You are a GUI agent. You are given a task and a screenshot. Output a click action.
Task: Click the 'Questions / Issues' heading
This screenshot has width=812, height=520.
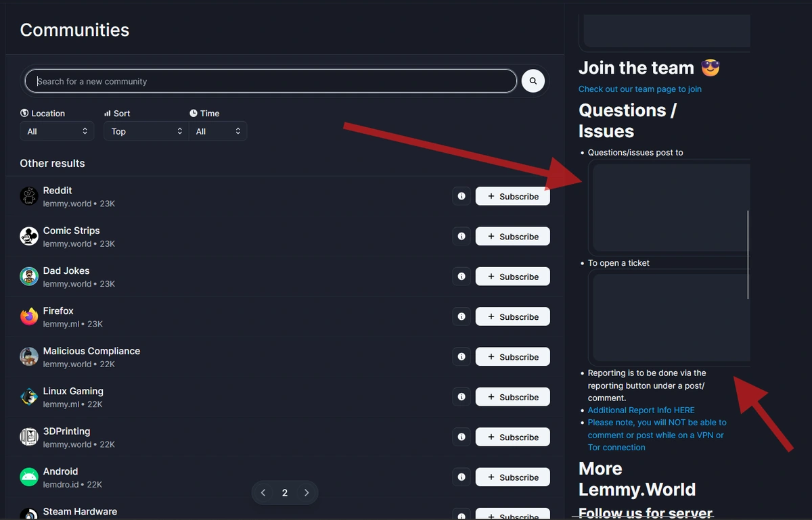(x=627, y=120)
